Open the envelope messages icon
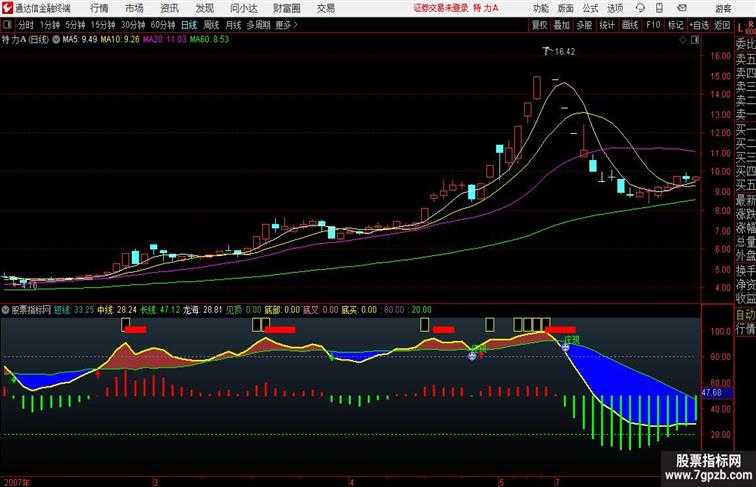This screenshot has width=756, height=487. tap(682, 8)
